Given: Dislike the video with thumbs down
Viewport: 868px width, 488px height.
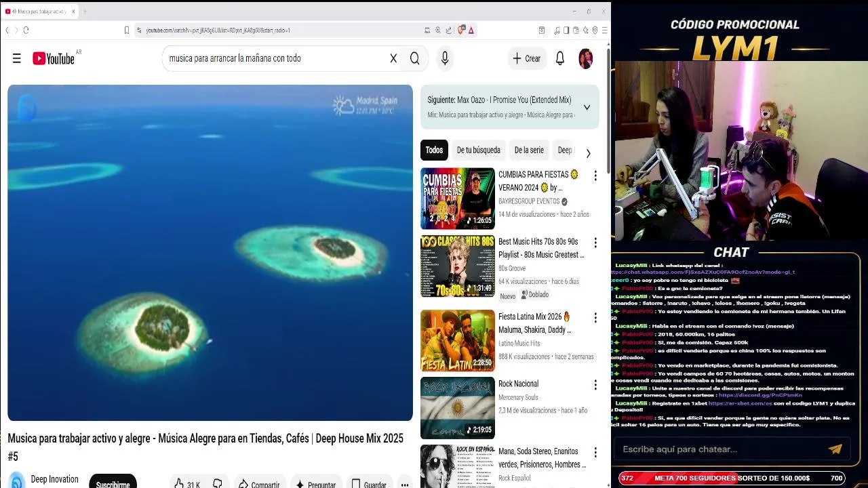Looking at the screenshot, I should point(218,484).
